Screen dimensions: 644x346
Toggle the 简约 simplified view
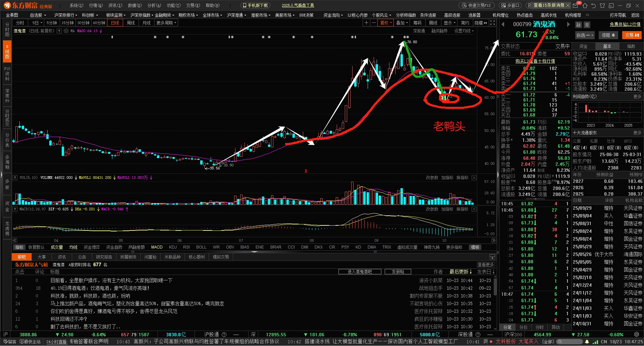point(465,23)
